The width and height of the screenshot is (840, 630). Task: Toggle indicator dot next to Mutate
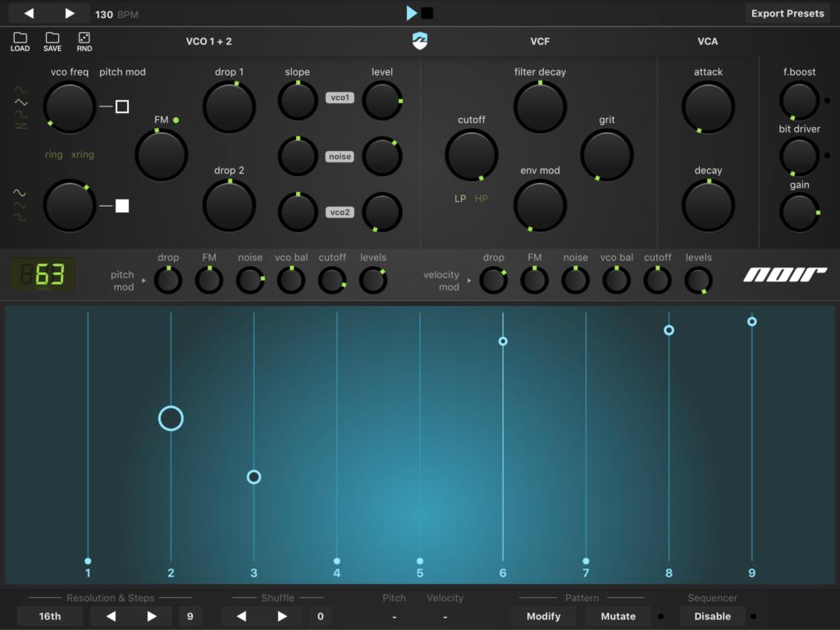tap(660, 616)
